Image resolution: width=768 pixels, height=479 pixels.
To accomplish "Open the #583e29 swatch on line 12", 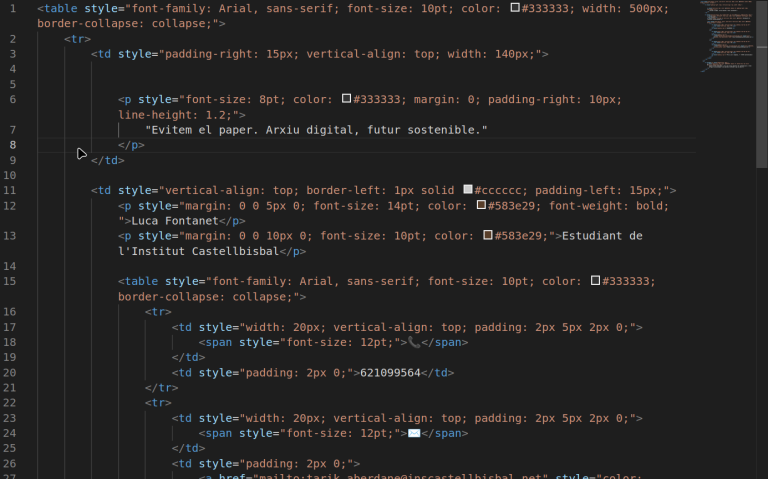I will pos(481,205).
